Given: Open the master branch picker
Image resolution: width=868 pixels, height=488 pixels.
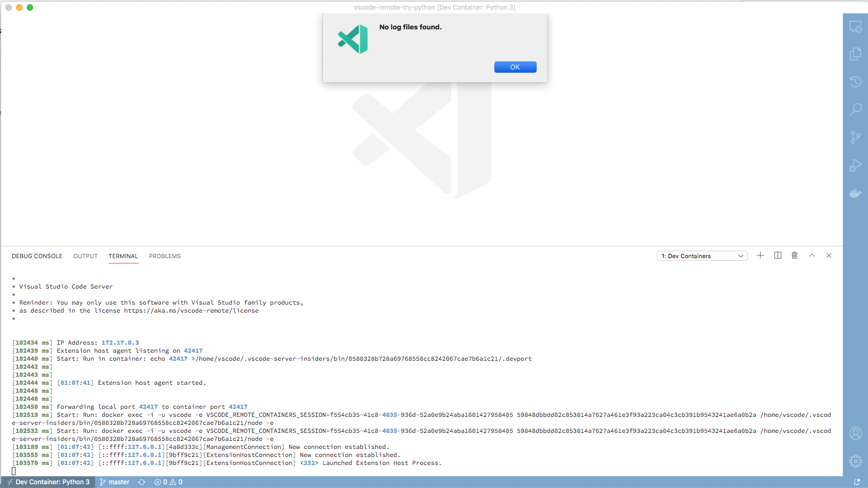Looking at the screenshot, I should pos(114,482).
